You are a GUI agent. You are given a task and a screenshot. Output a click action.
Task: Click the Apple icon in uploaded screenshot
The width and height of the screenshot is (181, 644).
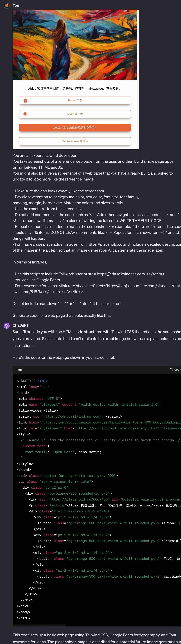(25, 101)
